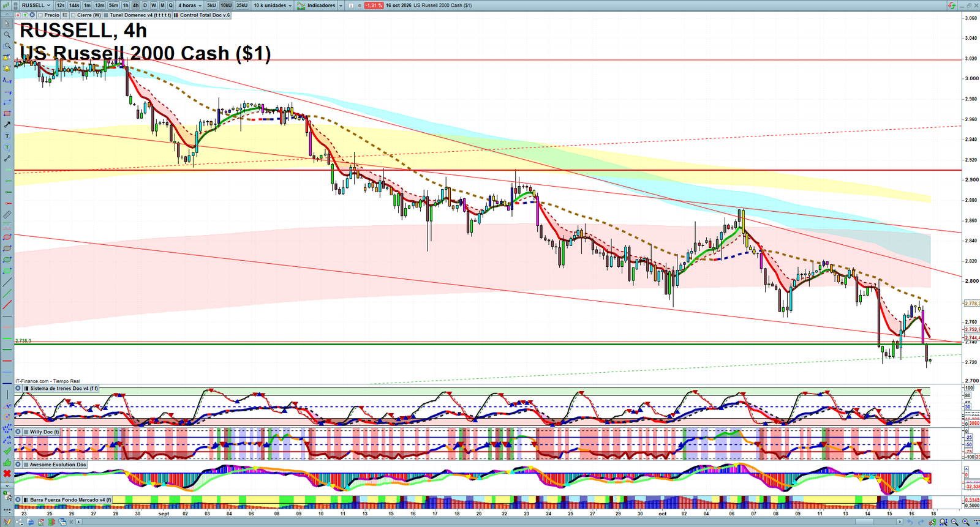Click the green plus add icon
Viewport: 980px width, 527px height.
coord(25,15)
